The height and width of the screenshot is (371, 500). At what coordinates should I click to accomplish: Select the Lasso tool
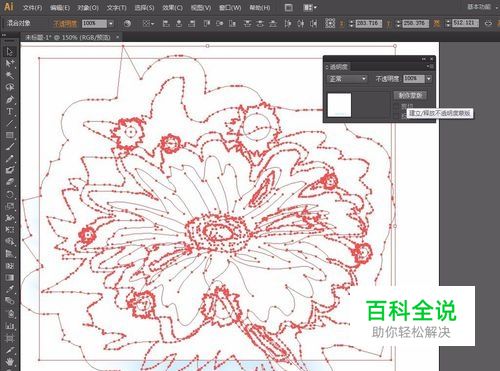click(x=9, y=87)
